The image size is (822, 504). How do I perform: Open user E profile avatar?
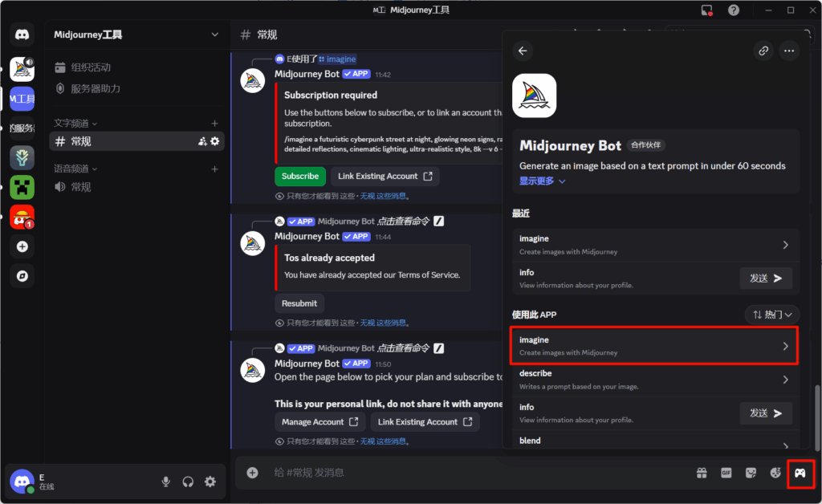(22, 481)
